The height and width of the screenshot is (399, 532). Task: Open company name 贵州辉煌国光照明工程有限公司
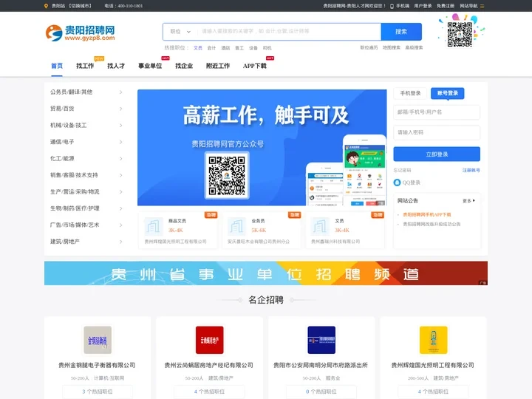[432, 366]
